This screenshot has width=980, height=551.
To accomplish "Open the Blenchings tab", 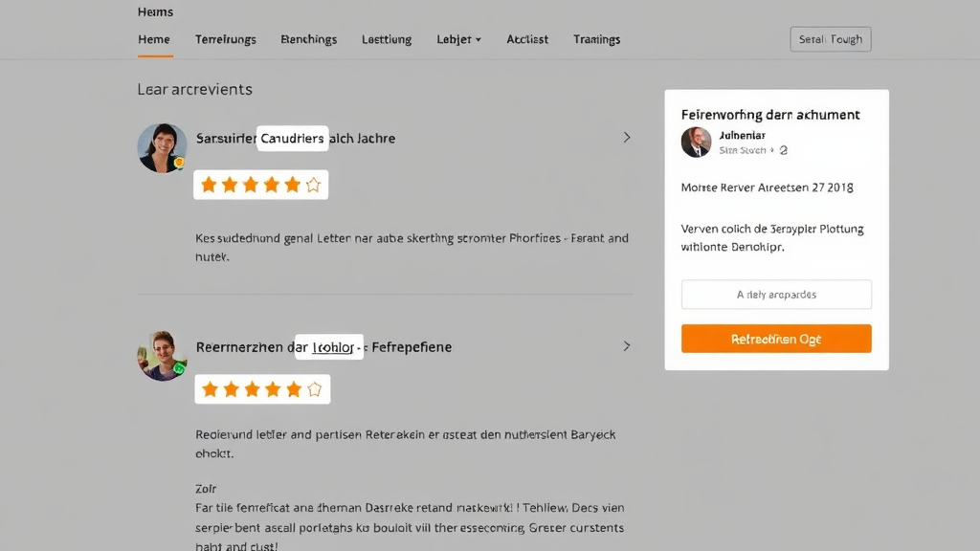I will click(308, 39).
